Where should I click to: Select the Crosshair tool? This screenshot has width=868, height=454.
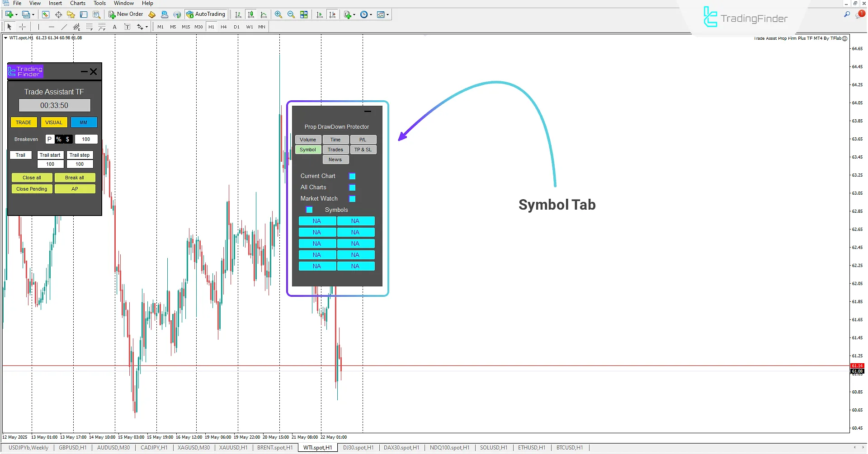coord(23,27)
